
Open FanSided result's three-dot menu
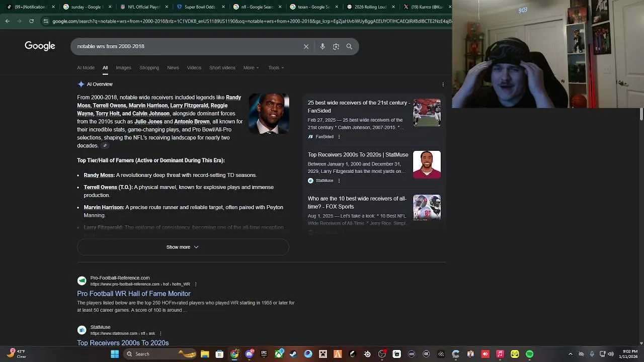[339, 137]
